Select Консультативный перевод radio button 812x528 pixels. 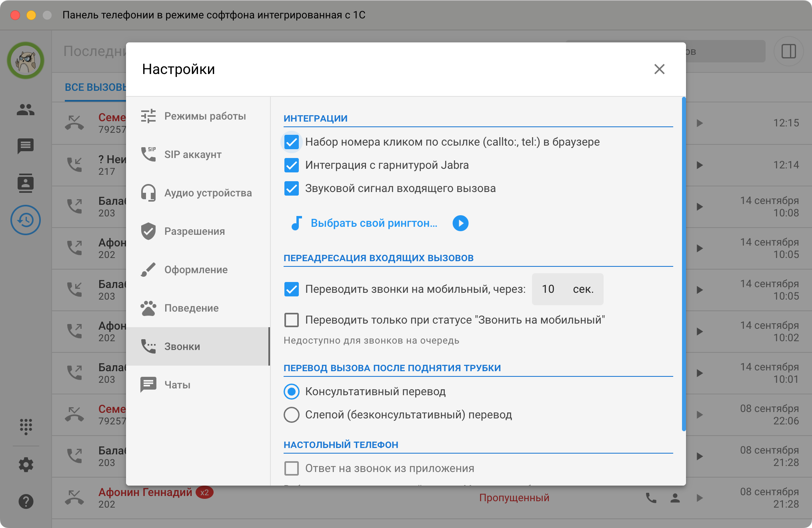click(x=292, y=392)
